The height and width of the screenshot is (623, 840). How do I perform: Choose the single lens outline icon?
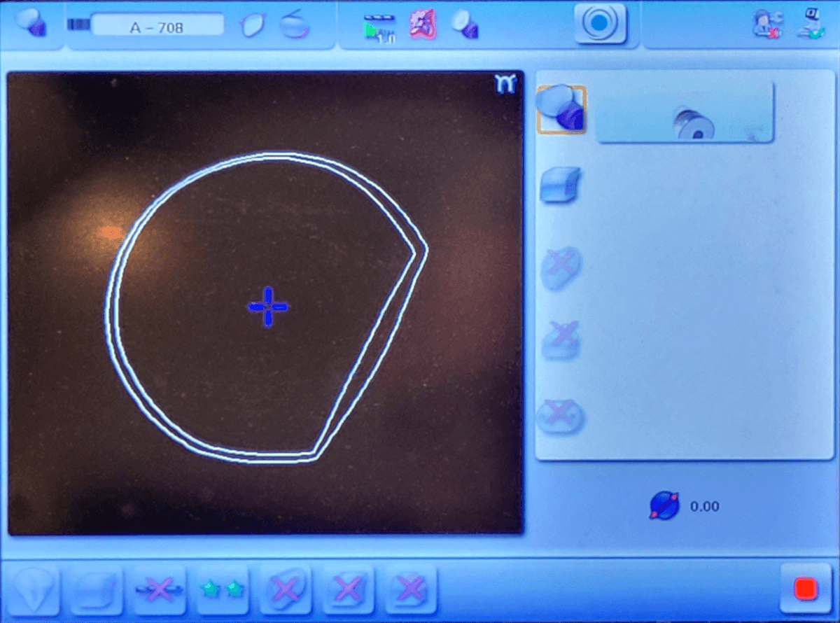tap(253, 26)
